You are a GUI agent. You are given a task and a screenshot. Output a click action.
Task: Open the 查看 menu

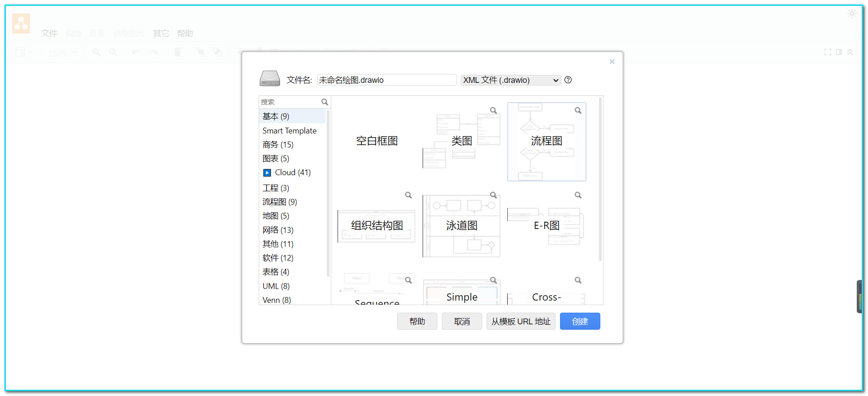point(97,33)
